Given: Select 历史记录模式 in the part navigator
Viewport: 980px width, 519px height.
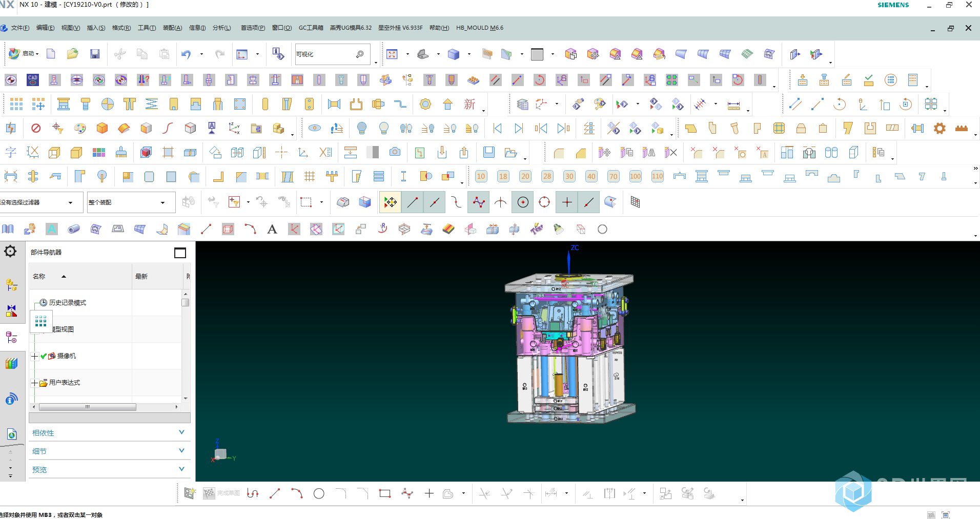Looking at the screenshot, I should [x=67, y=303].
